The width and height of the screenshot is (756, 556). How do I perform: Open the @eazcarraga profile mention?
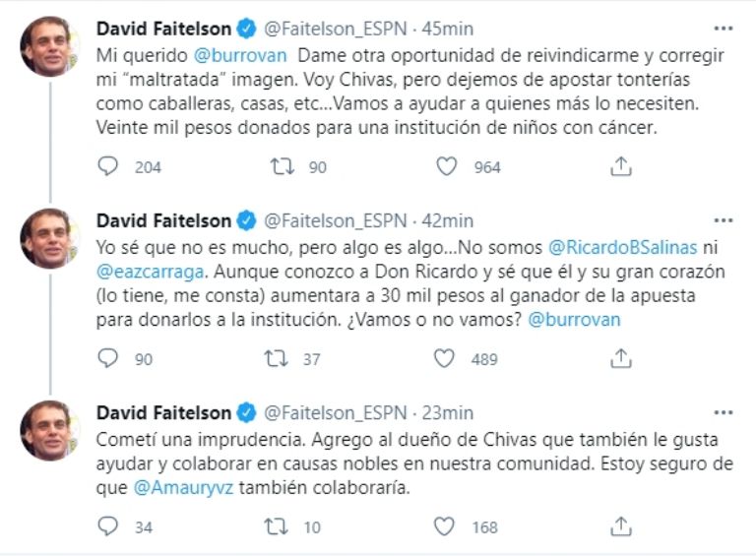[x=147, y=268]
